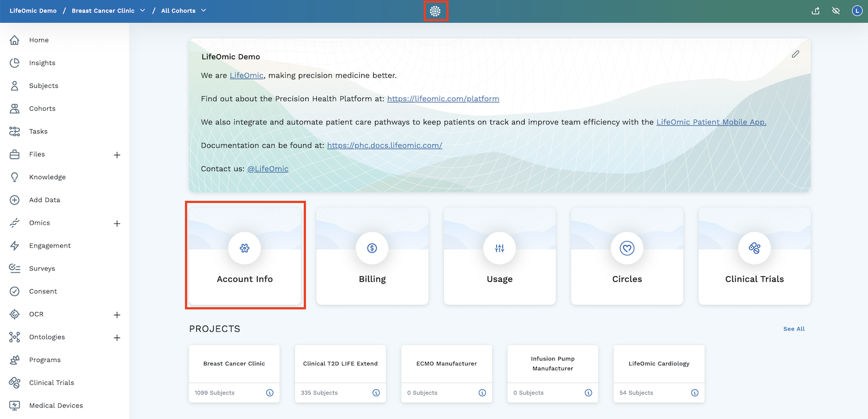The image size is (868, 419).
Task: Click the Ontologies network icon
Action: [15, 337]
